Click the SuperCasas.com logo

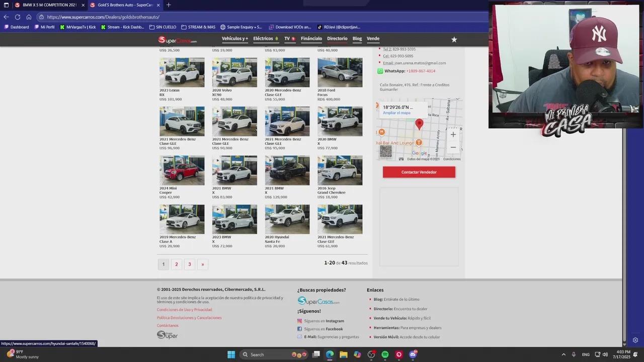pyautogui.click(x=318, y=301)
